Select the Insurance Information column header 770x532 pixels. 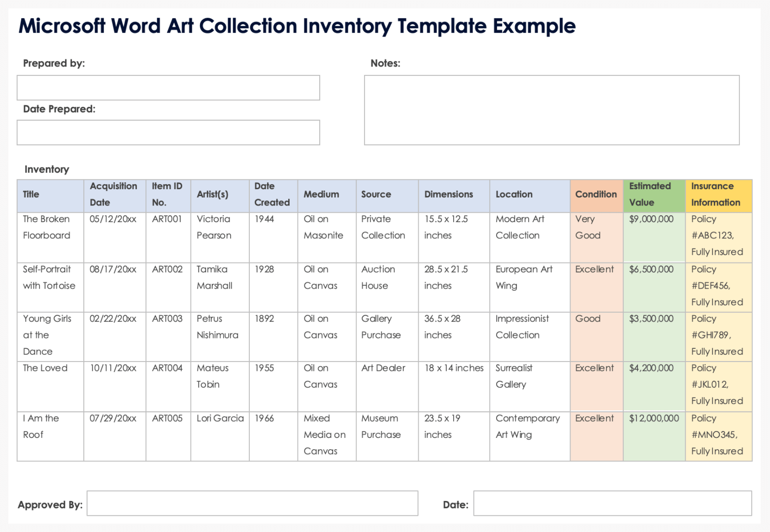point(718,195)
